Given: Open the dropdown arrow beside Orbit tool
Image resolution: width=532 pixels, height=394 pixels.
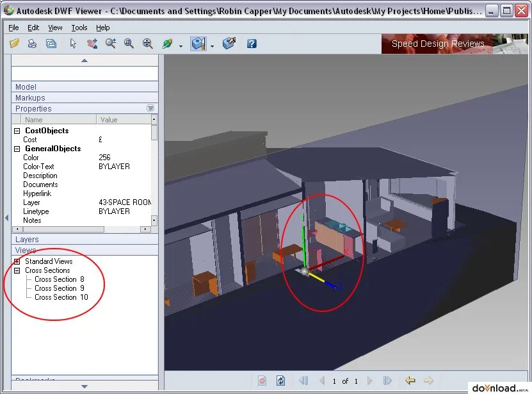Looking at the screenshot, I should pos(181,46).
